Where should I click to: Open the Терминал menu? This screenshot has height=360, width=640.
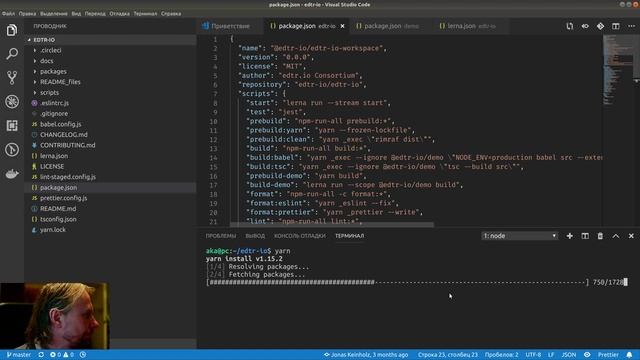tap(145, 13)
